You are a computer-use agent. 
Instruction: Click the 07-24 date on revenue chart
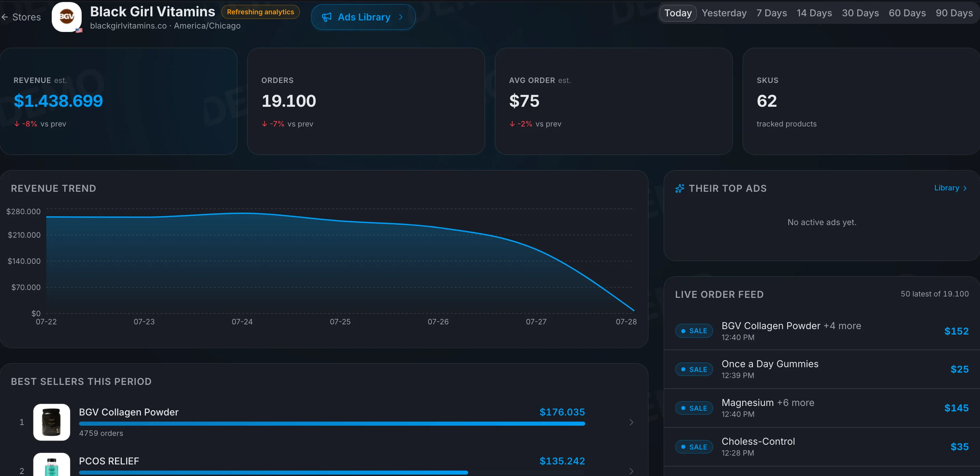pyautogui.click(x=242, y=322)
